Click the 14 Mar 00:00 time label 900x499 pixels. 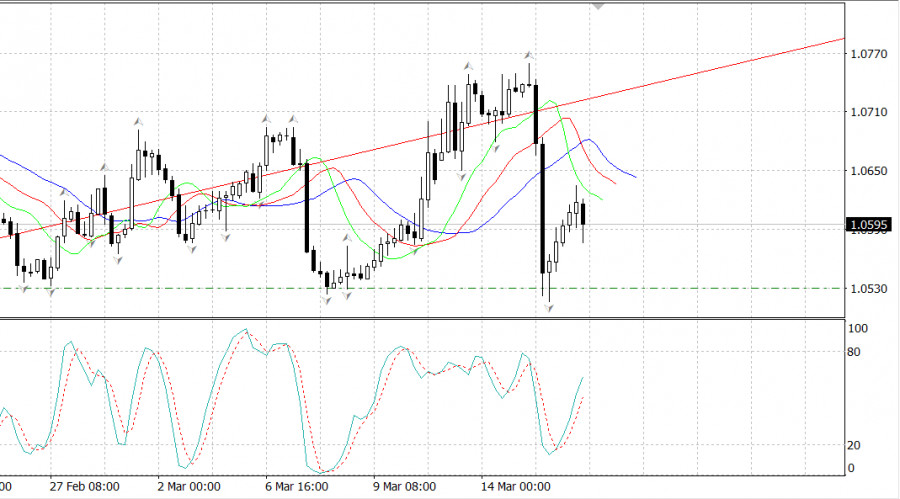point(518,487)
